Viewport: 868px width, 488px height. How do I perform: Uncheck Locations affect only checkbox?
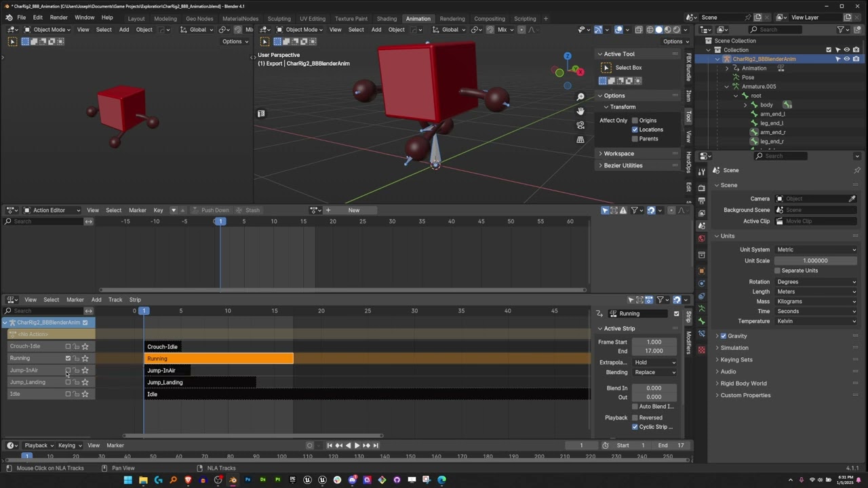(635, 129)
